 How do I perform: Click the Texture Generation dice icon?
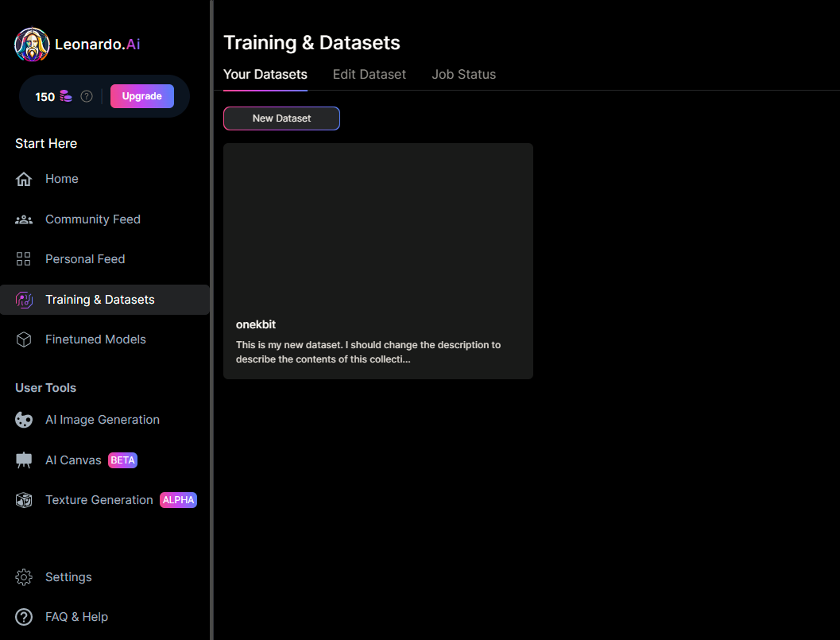[24, 500]
